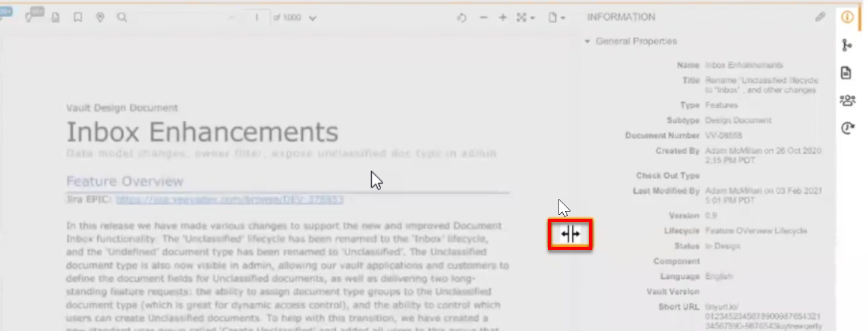The height and width of the screenshot is (331, 868).
Task: Zoom in with the plus icon
Action: coord(503,18)
